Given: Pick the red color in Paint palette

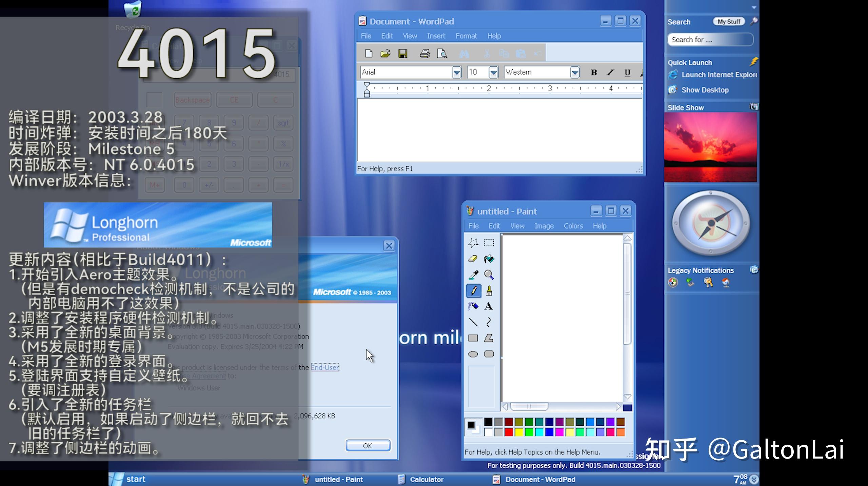Looking at the screenshot, I should [x=509, y=432].
